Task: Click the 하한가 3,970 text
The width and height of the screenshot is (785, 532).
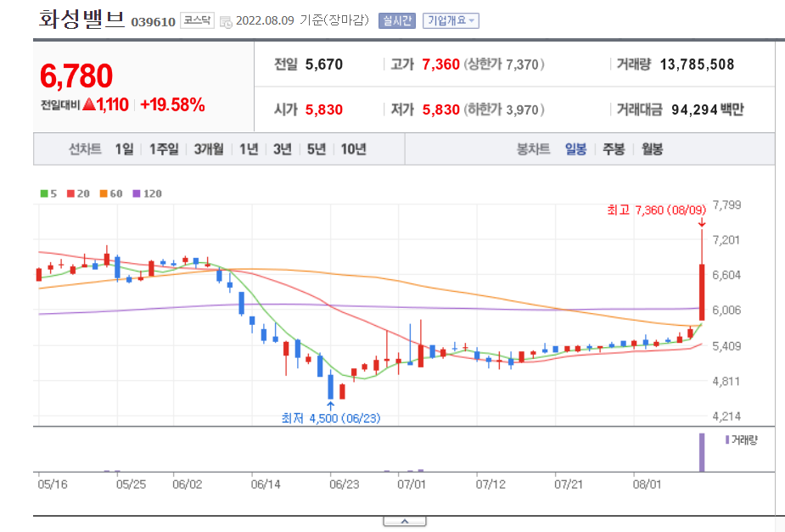Action: click(x=504, y=109)
